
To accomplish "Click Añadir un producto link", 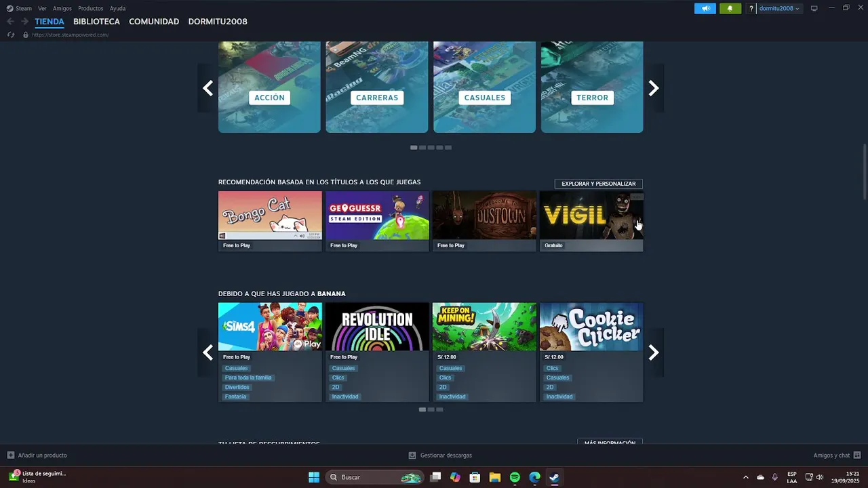I will click(43, 455).
